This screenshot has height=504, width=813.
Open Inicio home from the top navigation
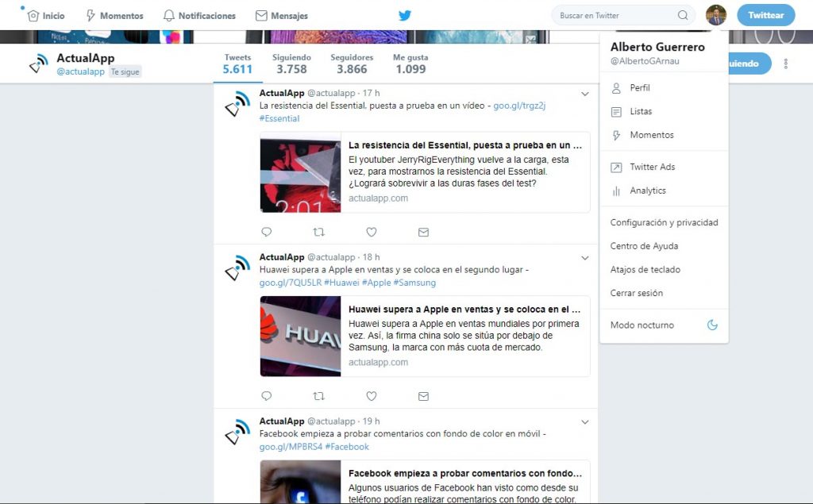(46, 16)
